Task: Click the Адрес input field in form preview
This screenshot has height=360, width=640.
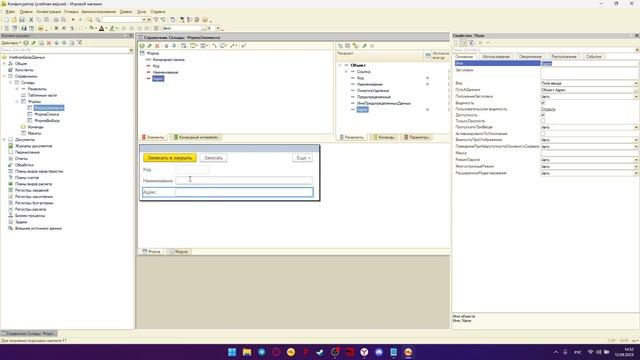Action: (x=244, y=192)
